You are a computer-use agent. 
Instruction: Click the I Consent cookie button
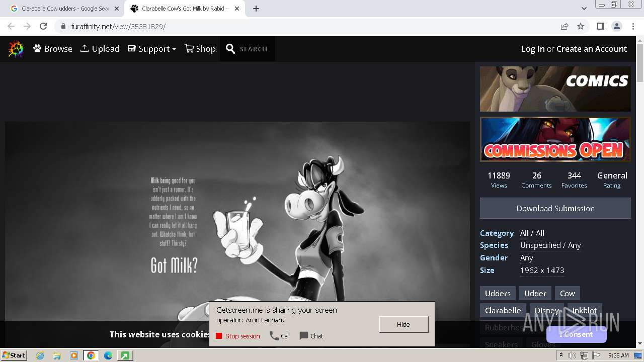[576, 334]
